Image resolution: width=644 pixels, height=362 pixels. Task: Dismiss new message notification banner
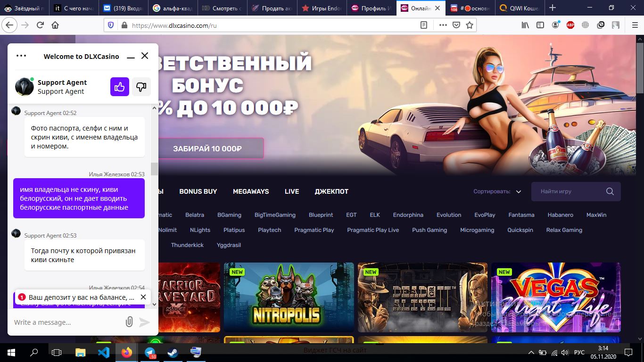coord(143,297)
